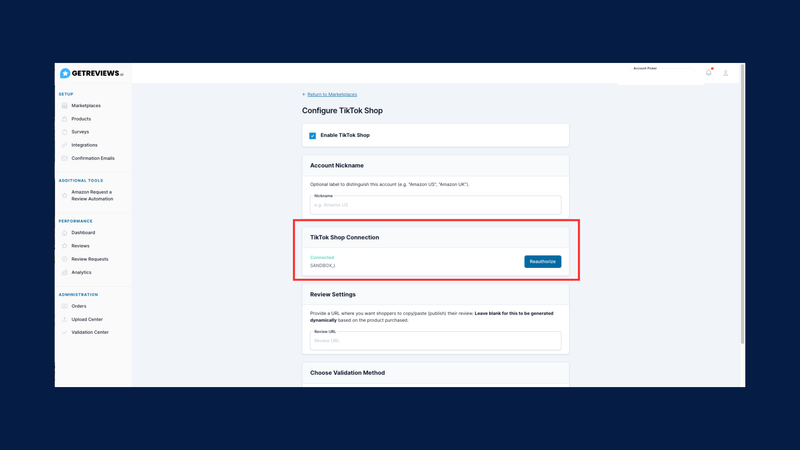Click the Orders sidebar icon
800x450 pixels.
[x=64, y=306]
